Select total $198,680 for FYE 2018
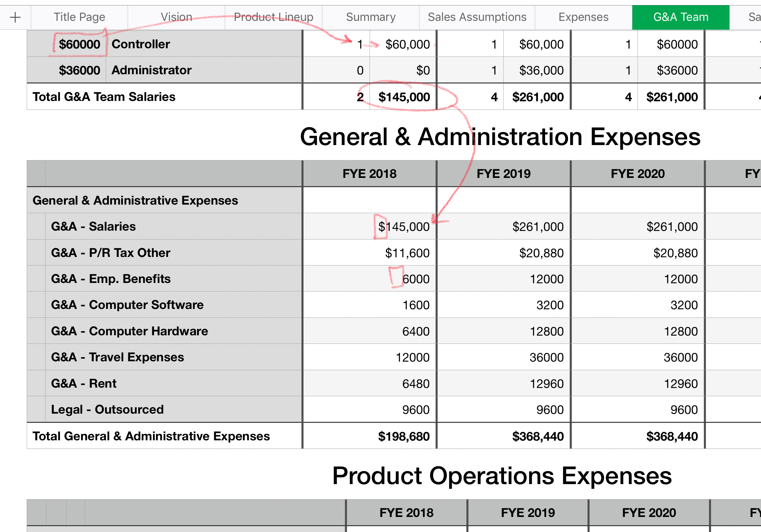Viewport: 761px width, 532px height. (403, 436)
